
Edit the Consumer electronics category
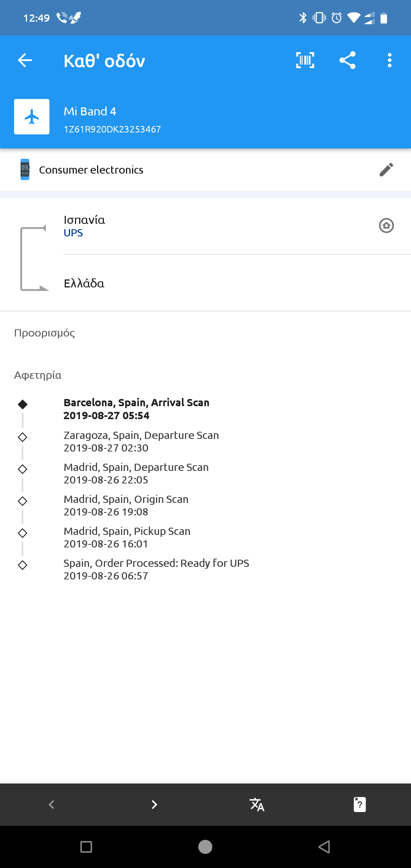[386, 170]
